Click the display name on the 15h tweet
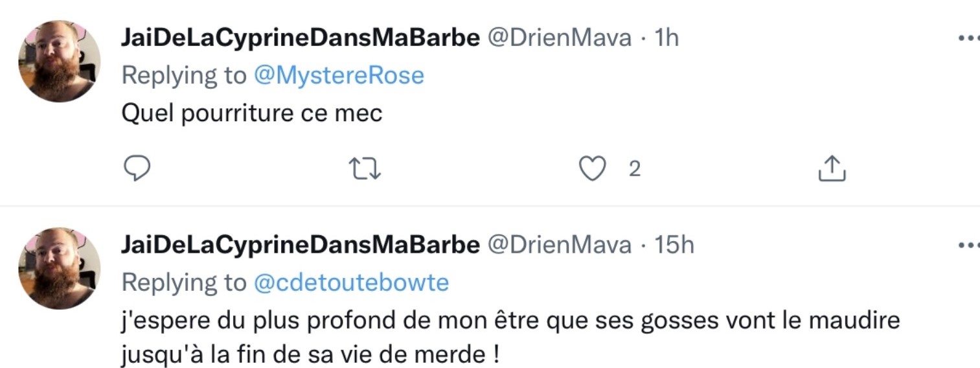The width and height of the screenshot is (980, 368). click(x=300, y=245)
